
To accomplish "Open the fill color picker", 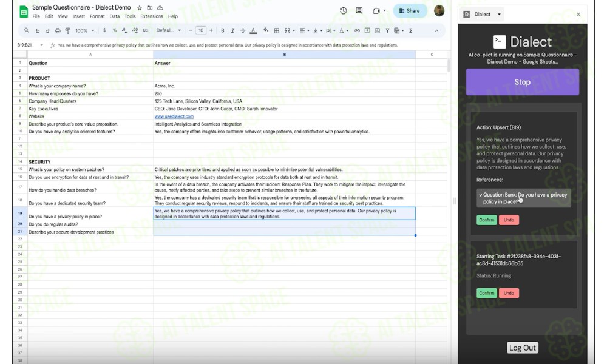I will tap(266, 30).
